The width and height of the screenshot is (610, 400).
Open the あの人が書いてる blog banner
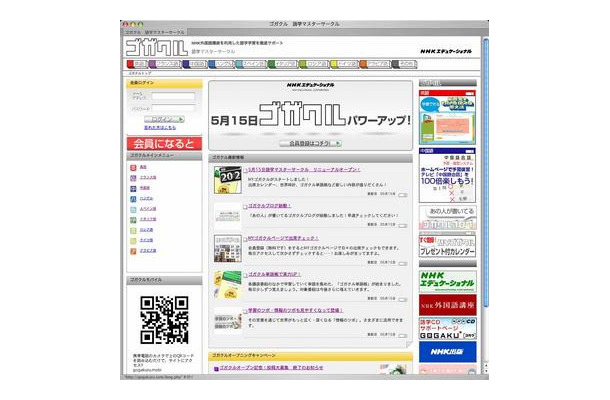[x=447, y=218]
